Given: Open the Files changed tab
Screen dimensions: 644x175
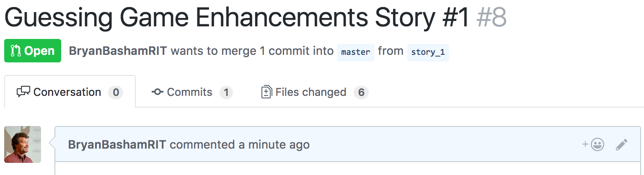Looking at the screenshot, I should [x=315, y=92].
